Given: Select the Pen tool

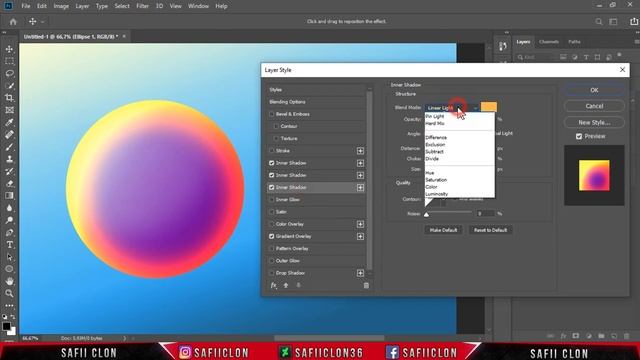Looking at the screenshot, I should pos(9,233).
